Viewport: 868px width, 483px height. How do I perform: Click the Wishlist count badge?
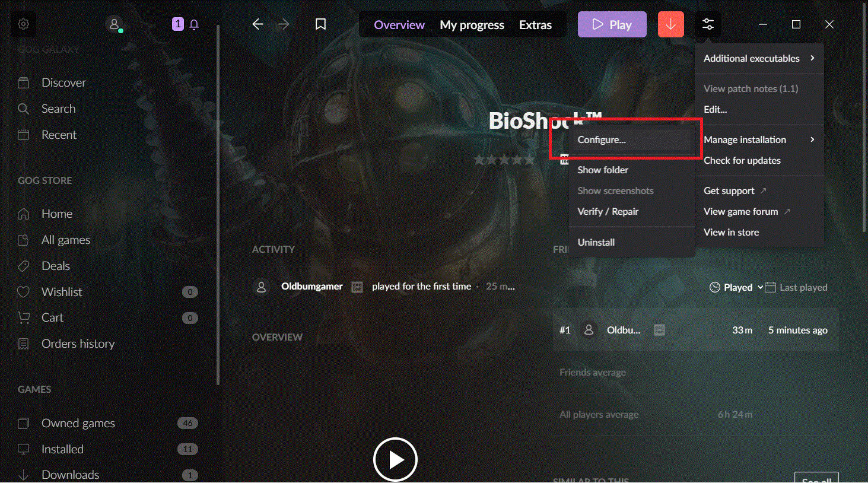pos(190,292)
